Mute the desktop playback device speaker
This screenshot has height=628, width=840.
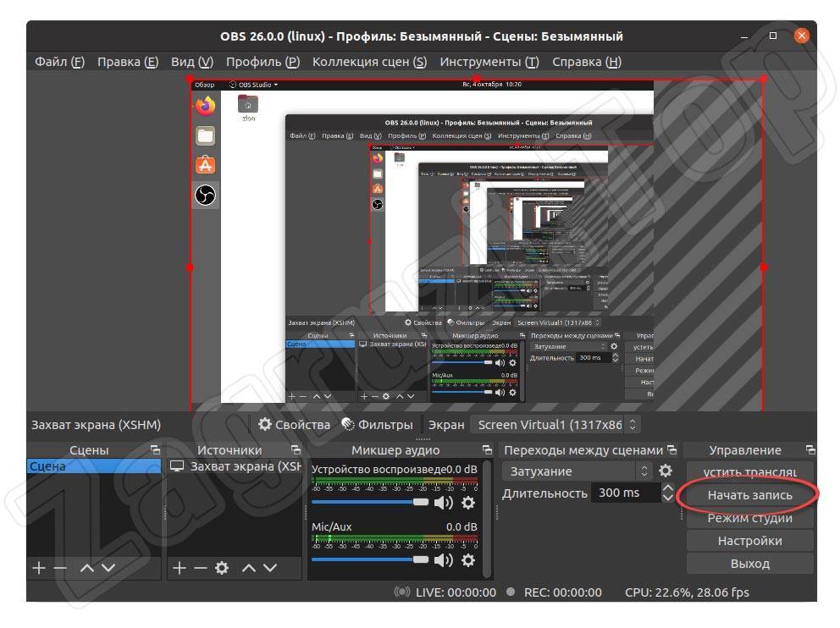tap(444, 503)
